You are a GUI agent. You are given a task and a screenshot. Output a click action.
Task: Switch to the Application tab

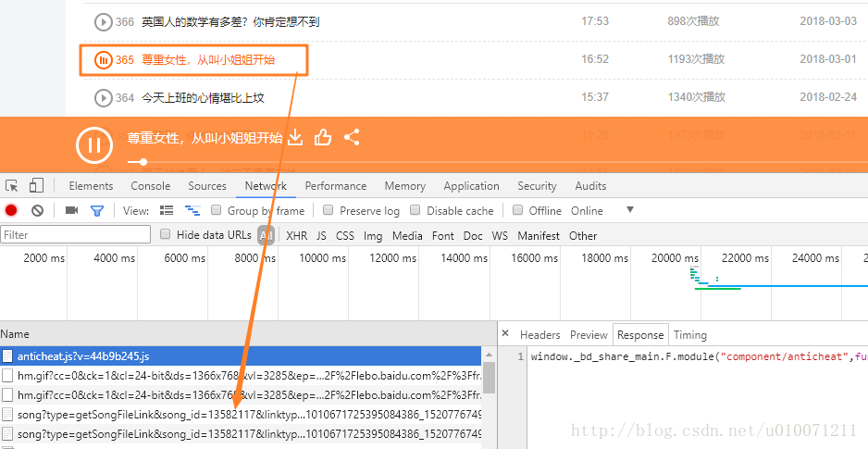click(471, 187)
